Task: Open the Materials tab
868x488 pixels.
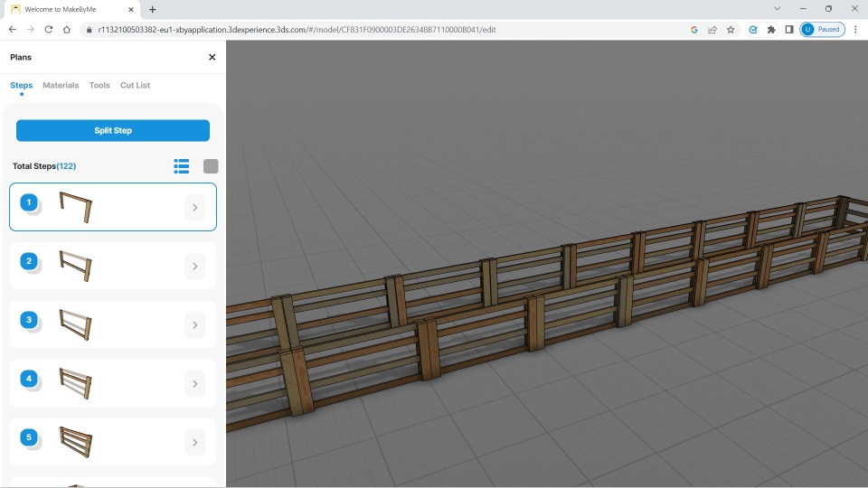Action: (x=61, y=85)
